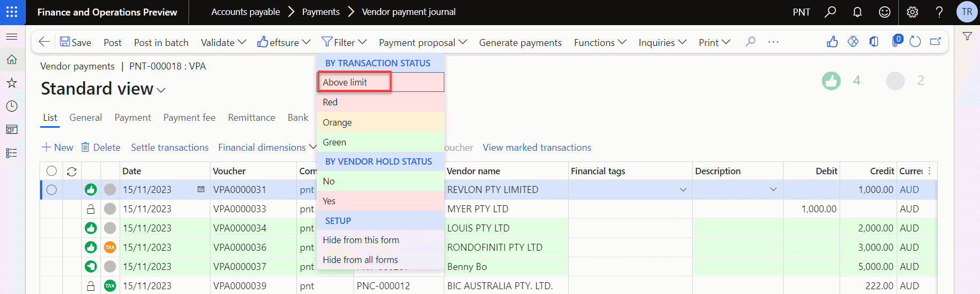980x294 pixels.
Task: Open the eftsure dropdown
Action: pyautogui.click(x=284, y=42)
